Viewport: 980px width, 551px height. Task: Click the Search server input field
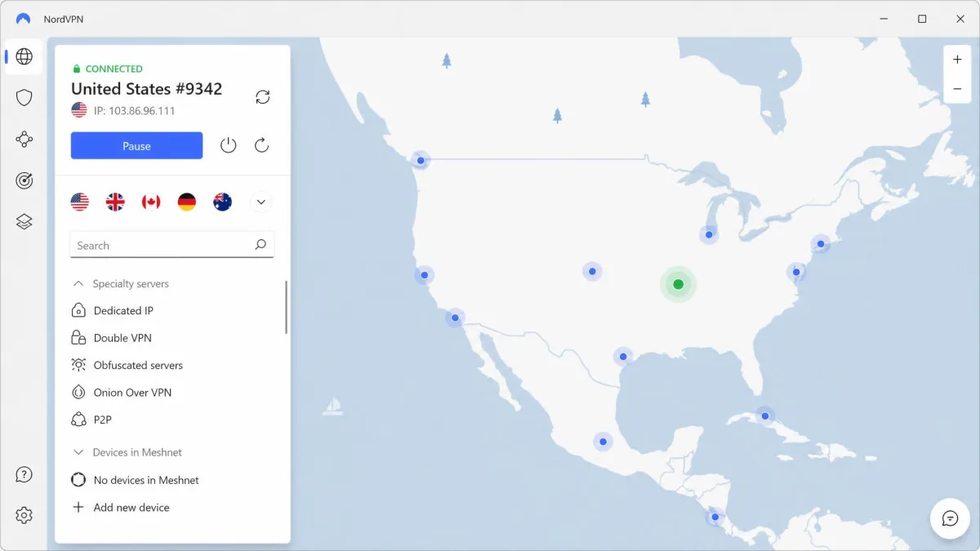[x=172, y=245]
